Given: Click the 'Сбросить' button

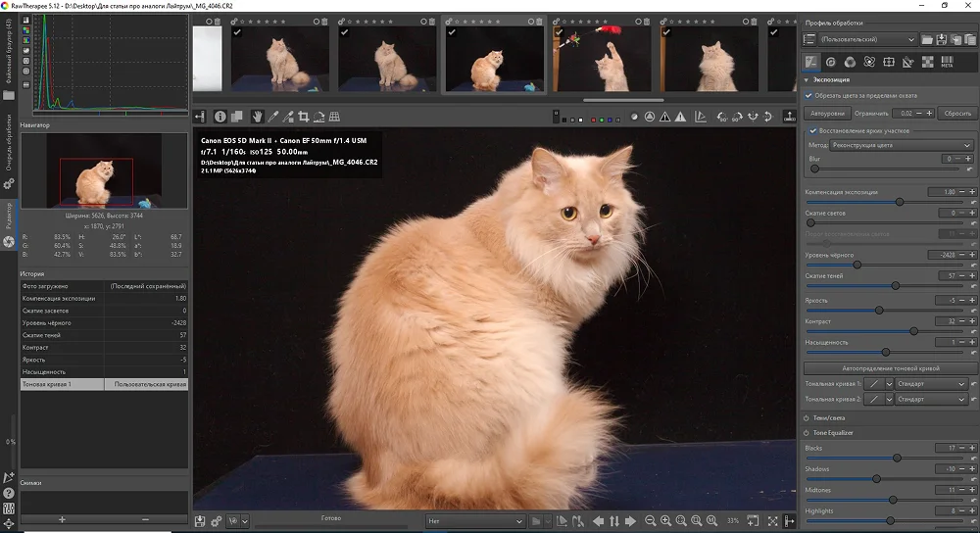Looking at the screenshot, I should pos(956,114).
